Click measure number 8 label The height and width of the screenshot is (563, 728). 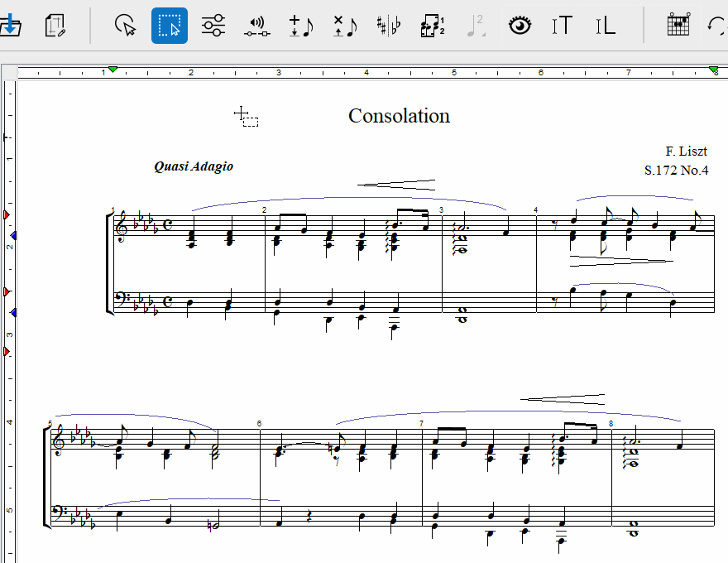[x=611, y=424]
